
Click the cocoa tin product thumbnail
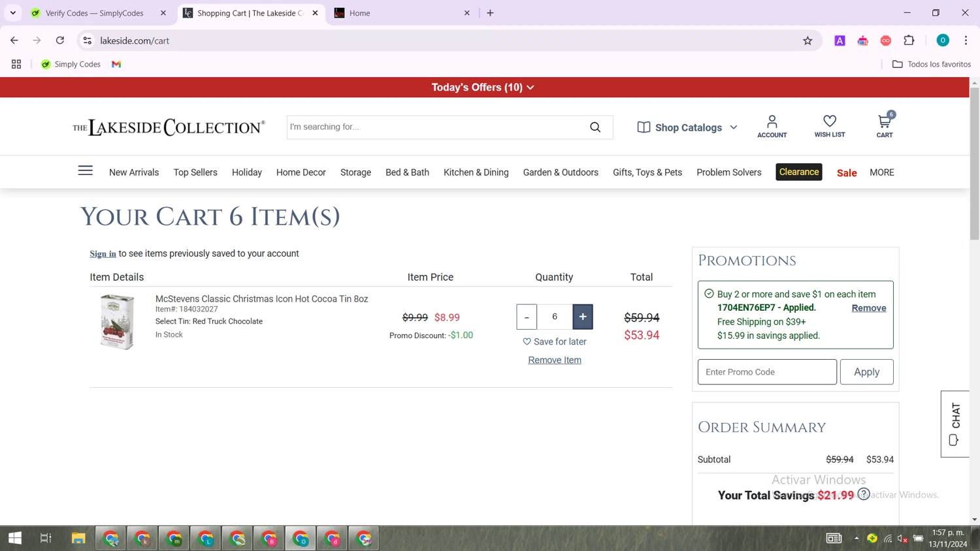(x=117, y=322)
